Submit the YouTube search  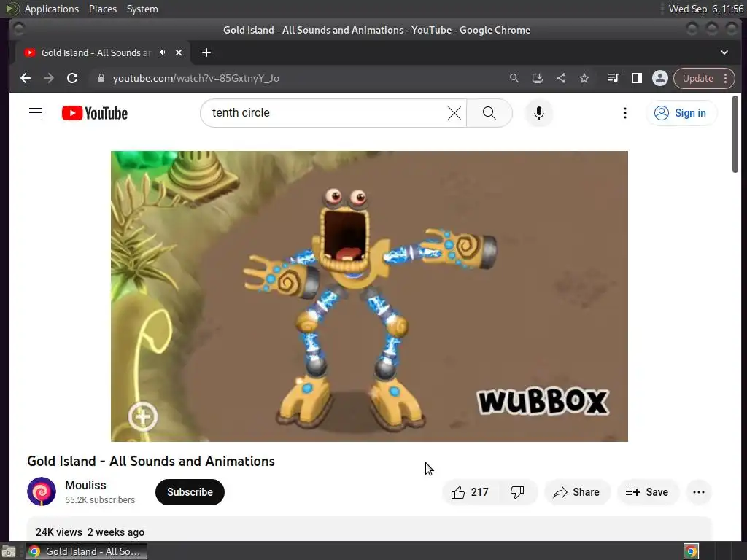(x=489, y=113)
